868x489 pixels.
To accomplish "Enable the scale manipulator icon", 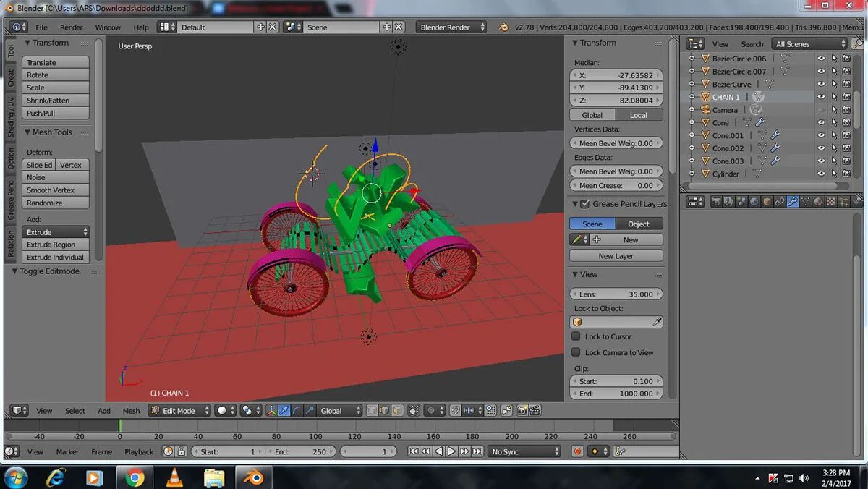I will (x=310, y=410).
